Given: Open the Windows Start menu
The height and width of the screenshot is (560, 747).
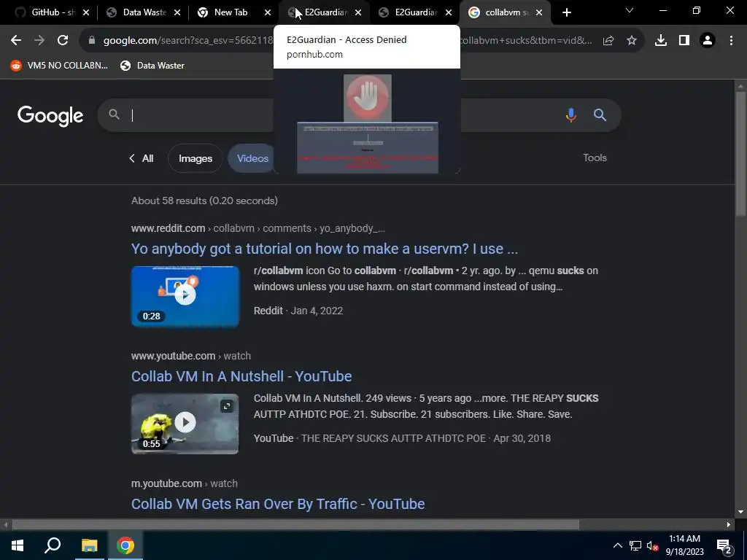Looking at the screenshot, I should 18,545.
